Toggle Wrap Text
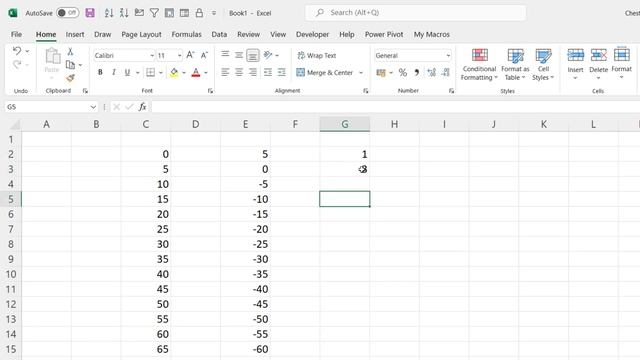 (x=317, y=56)
